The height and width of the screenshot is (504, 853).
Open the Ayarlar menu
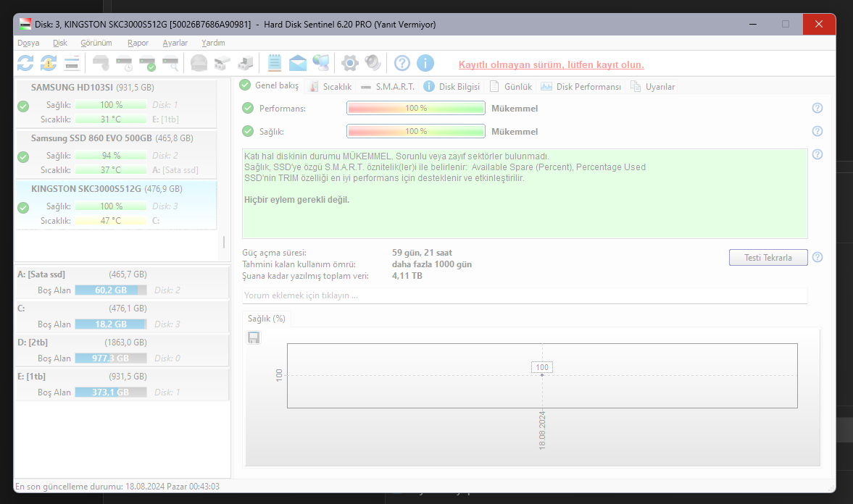click(175, 43)
